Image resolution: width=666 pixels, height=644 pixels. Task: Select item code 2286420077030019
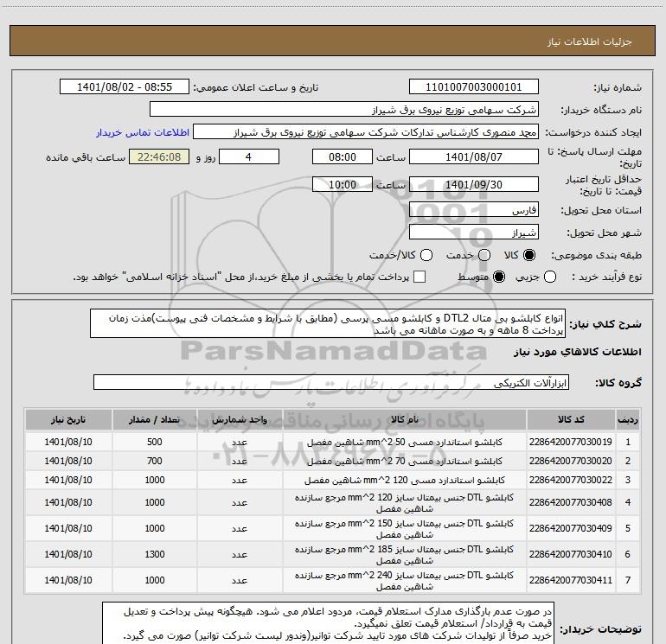(x=571, y=442)
